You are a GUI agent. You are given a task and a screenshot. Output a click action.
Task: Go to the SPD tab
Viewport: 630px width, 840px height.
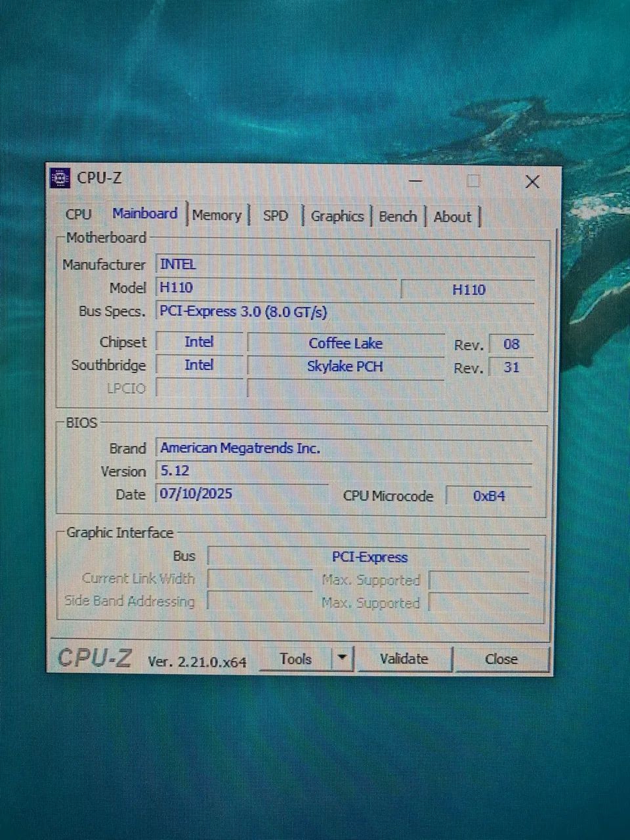point(275,215)
